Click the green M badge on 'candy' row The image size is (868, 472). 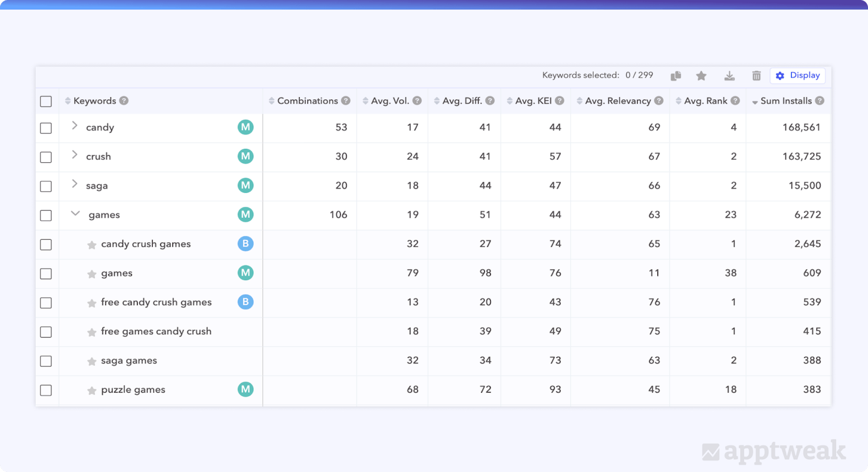tap(245, 127)
